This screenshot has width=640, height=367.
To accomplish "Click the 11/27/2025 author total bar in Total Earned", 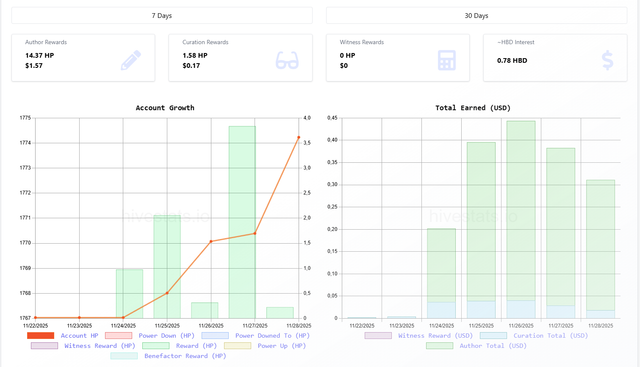I will pyautogui.click(x=561, y=227).
